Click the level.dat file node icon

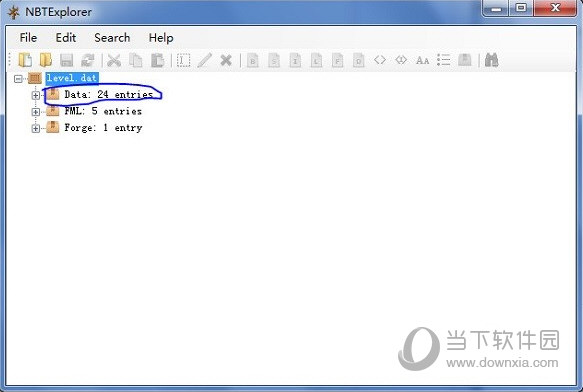pyautogui.click(x=35, y=78)
